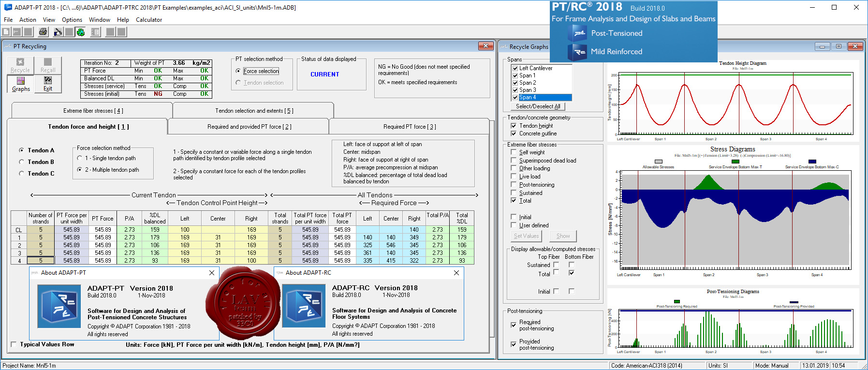The width and height of the screenshot is (868, 370).
Task: Click the Mild Reinforced icon in the PT/RC splash
Action: point(577,52)
